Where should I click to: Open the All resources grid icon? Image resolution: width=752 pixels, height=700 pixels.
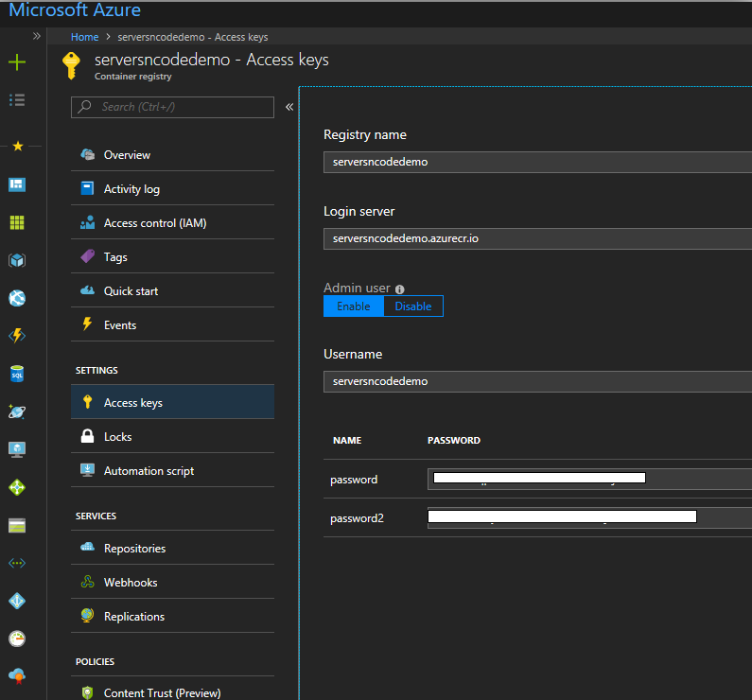pyautogui.click(x=17, y=222)
